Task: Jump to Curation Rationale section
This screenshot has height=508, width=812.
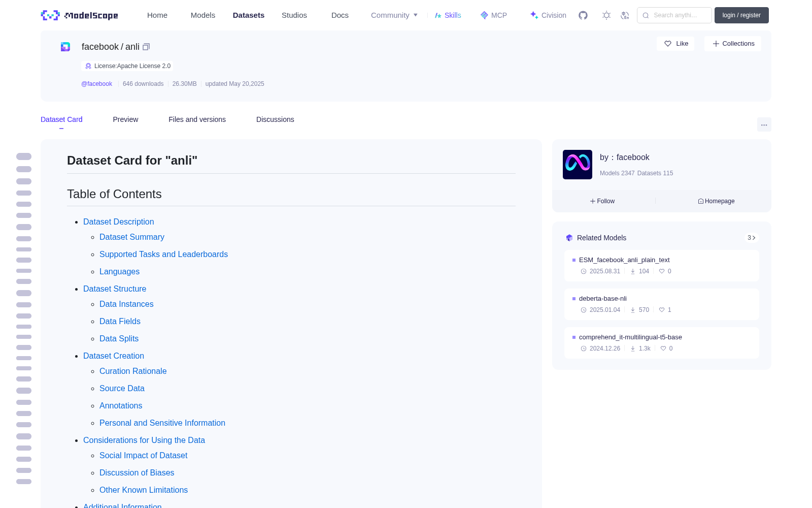Action: coord(133,371)
